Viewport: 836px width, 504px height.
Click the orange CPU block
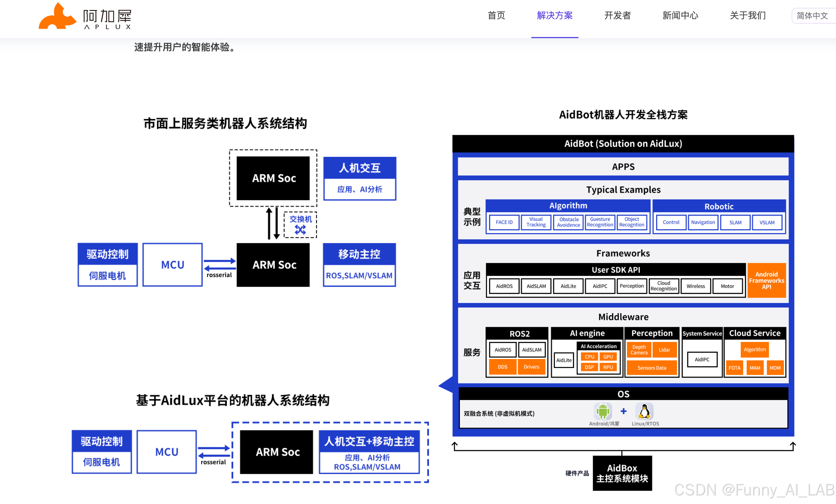click(x=589, y=357)
